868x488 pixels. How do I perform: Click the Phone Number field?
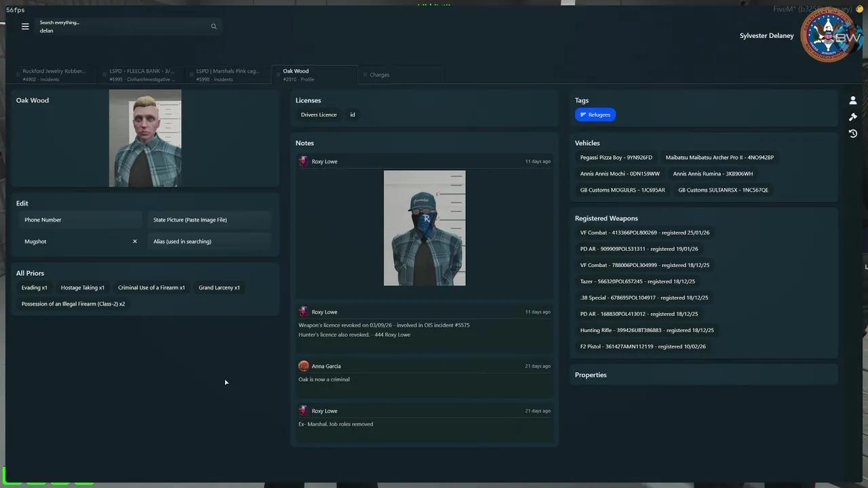tap(80, 220)
